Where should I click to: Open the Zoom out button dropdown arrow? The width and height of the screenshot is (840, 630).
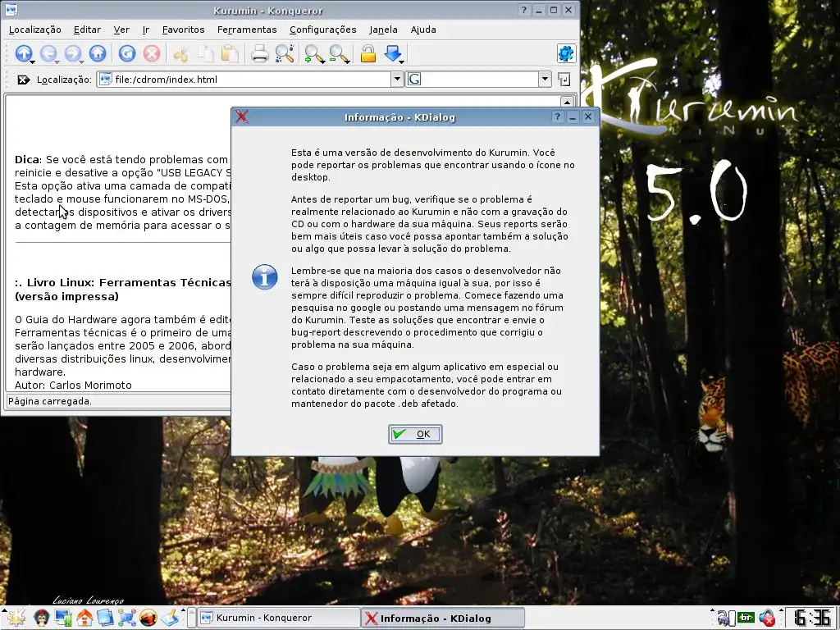348,62
